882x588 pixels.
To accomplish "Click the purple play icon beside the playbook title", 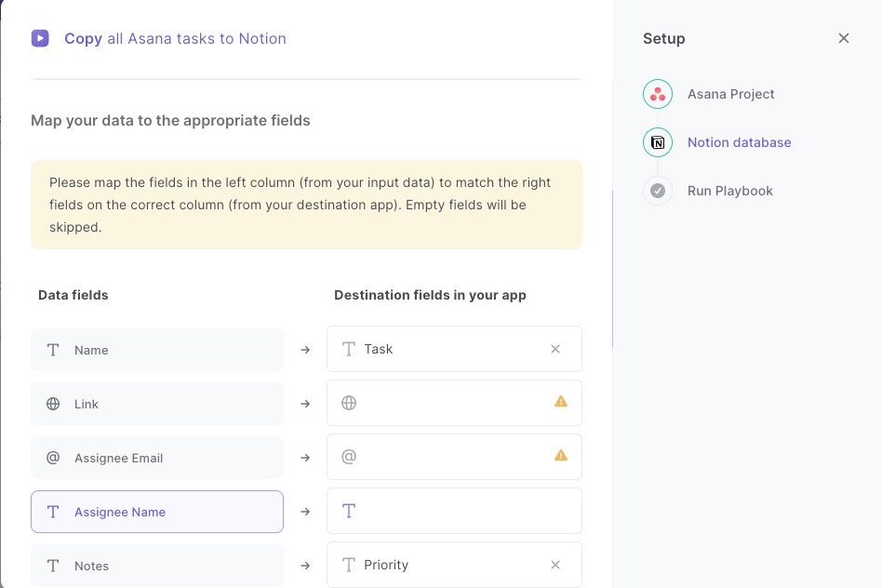I will (x=40, y=38).
